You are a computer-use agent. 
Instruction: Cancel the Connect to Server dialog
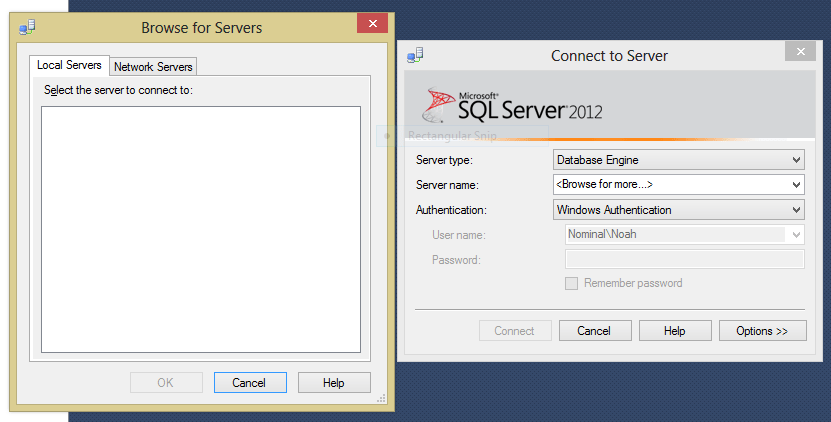[x=595, y=331]
